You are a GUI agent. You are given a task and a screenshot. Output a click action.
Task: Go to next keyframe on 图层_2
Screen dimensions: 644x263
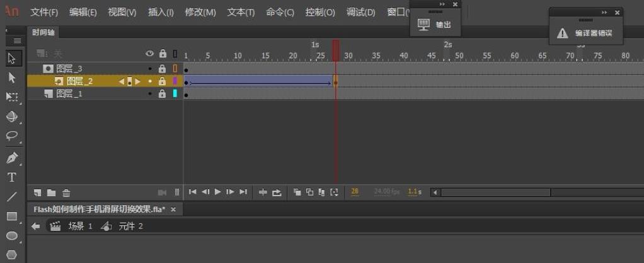click(x=138, y=81)
